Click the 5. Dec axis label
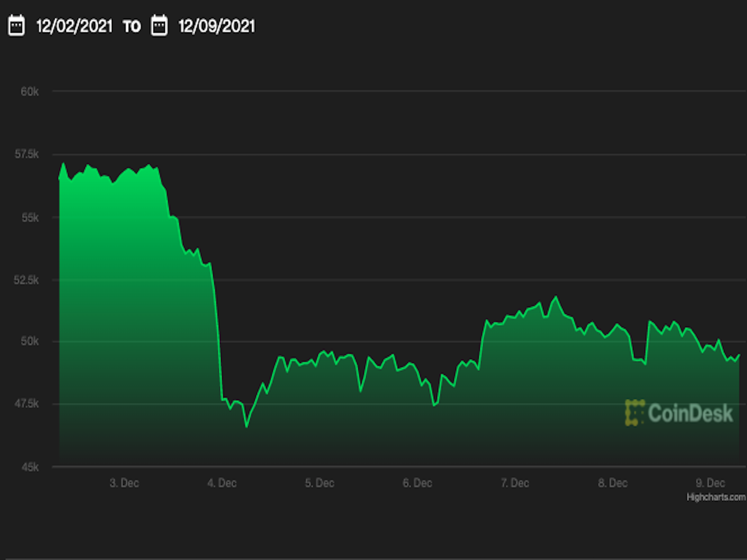Image resolution: width=747 pixels, height=560 pixels. [x=320, y=483]
